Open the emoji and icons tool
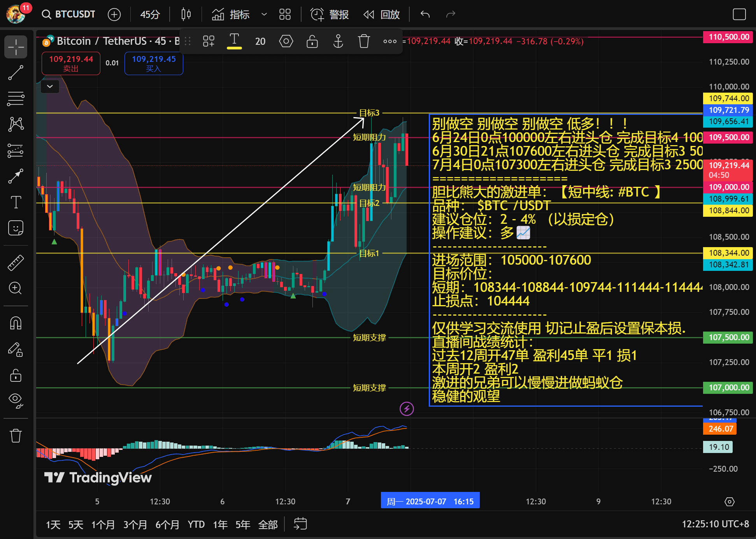Viewport: 756px width, 539px height. pos(16,228)
